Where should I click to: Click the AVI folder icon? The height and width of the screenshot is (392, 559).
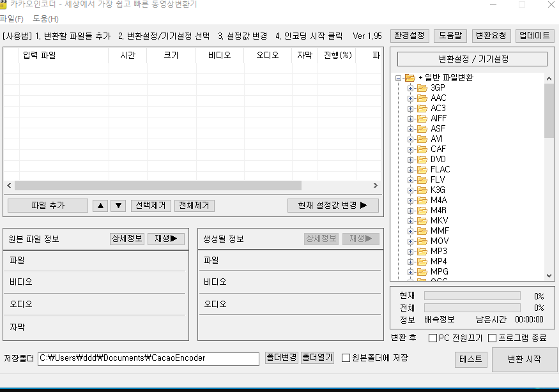pos(422,139)
